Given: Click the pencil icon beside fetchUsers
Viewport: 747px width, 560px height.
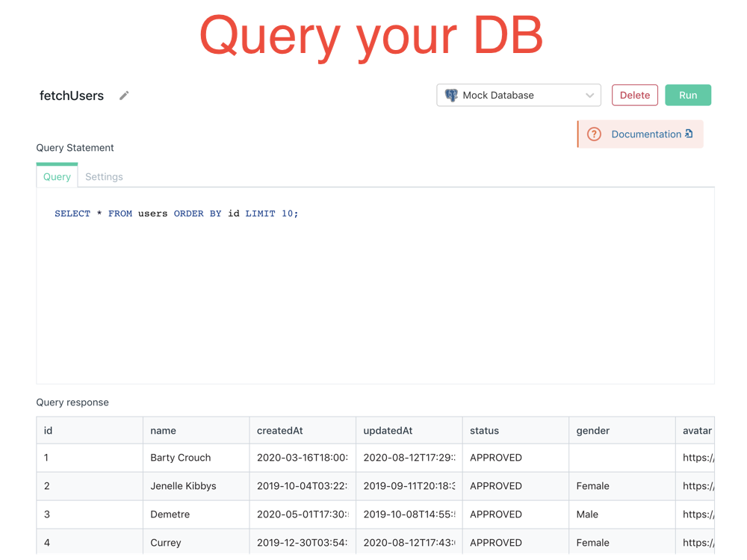Looking at the screenshot, I should (124, 96).
